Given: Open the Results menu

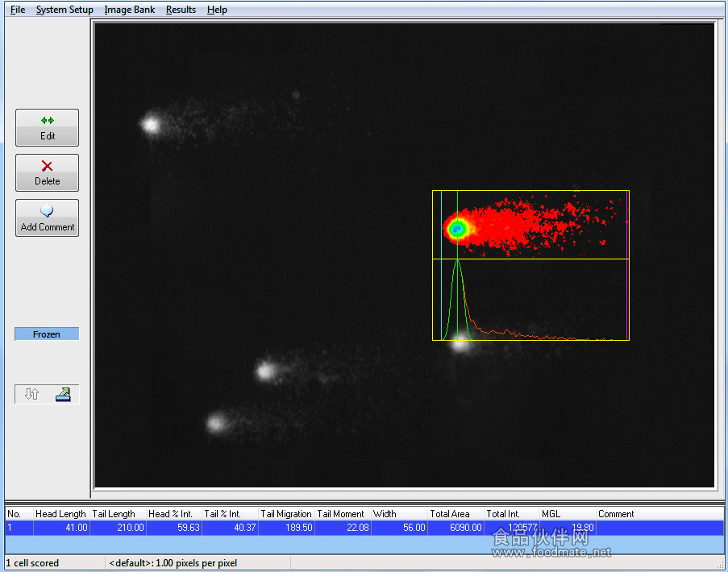Looking at the screenshot, I should (181, 10).
